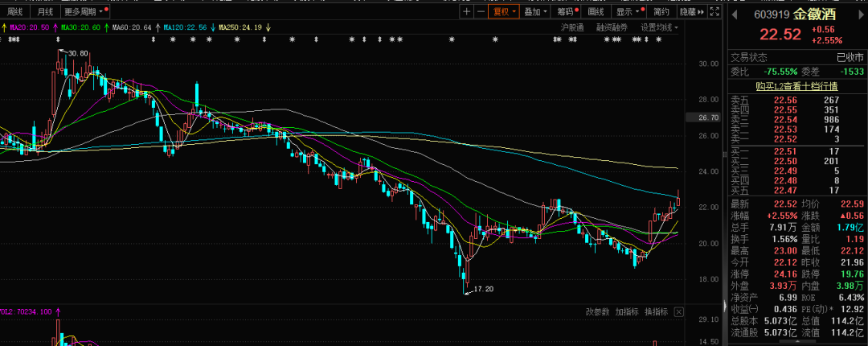The width and height of the screenshot is (868, 346).
Task: Open the 设置均线 moving average settings
Action: [659, 27]
